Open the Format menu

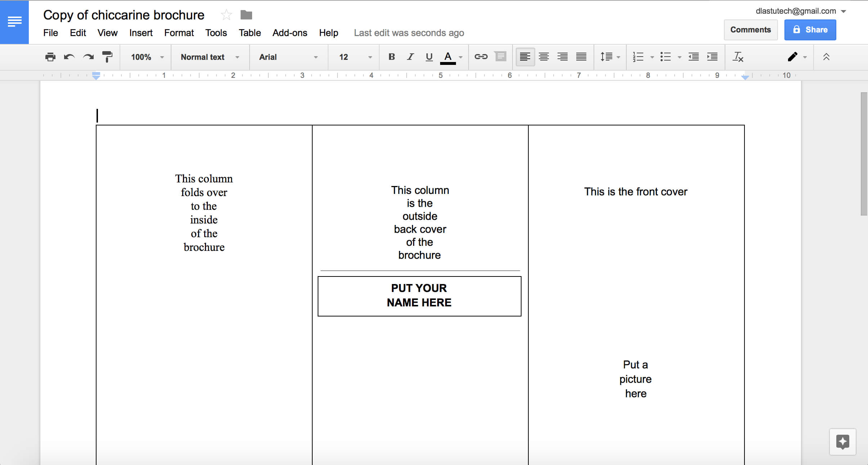click(179, 33)
